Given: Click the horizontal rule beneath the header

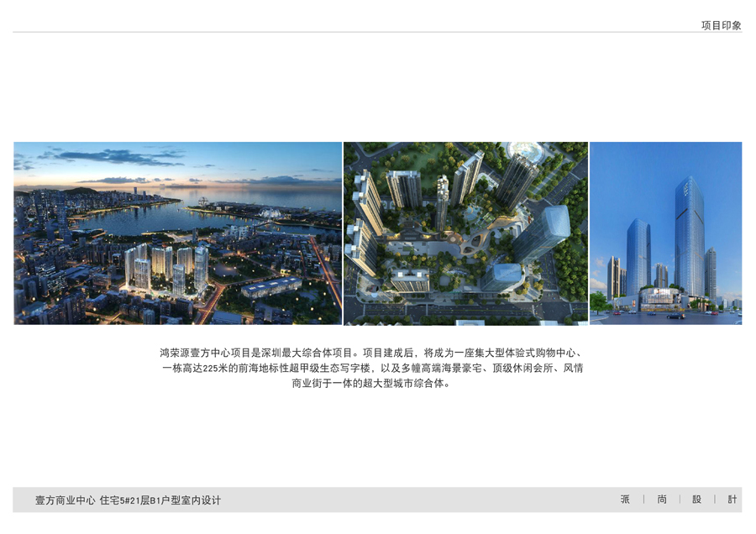Looking at the screenshot, I should [x=377, y=33].
